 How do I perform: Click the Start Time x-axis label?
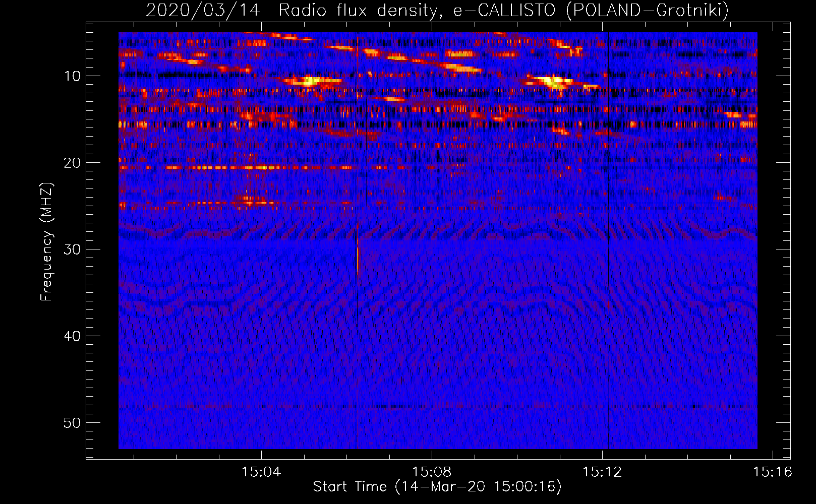point(437,487)
